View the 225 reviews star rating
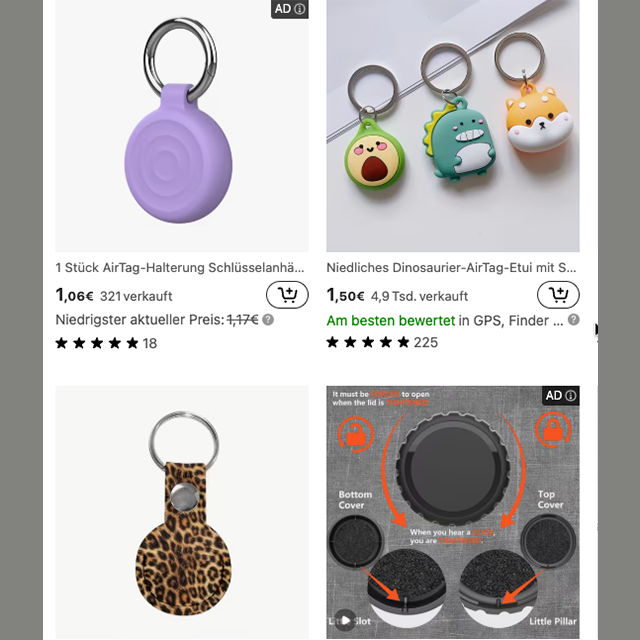The image size is (640, 640). [x=382, y=342]
